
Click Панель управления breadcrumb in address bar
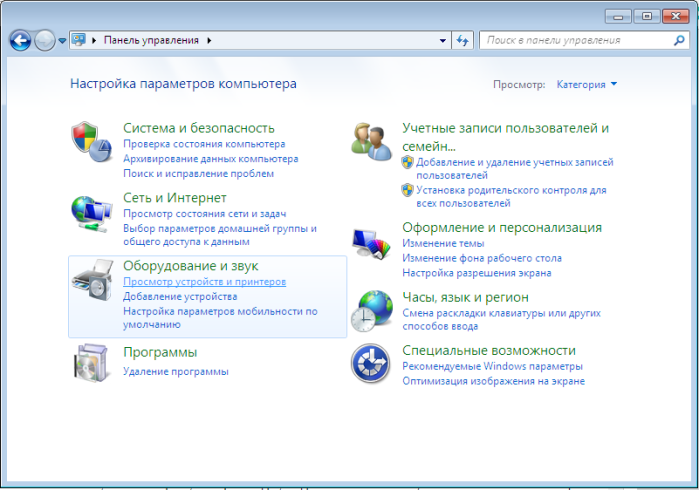pos(151,40)
